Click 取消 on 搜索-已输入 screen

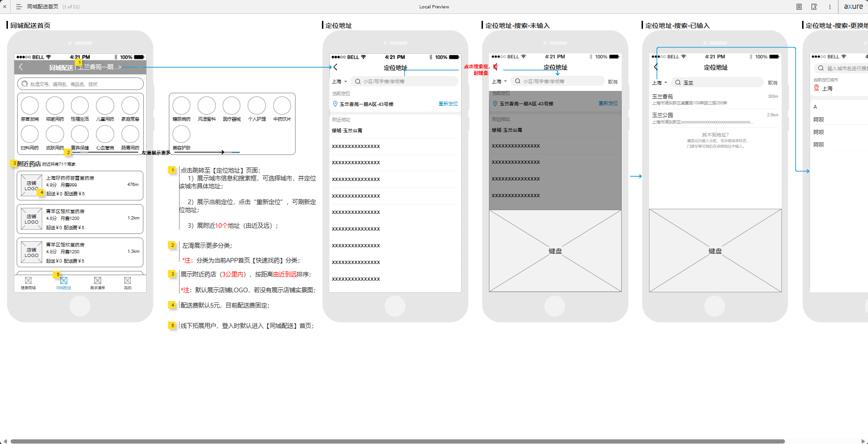(x=772, y=83)
